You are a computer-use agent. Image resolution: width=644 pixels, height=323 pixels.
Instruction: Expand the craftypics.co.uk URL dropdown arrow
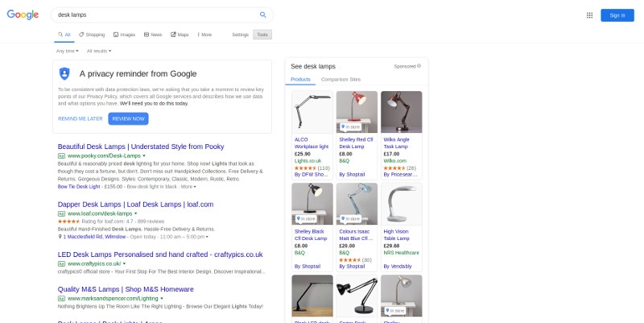coord(124,264)
